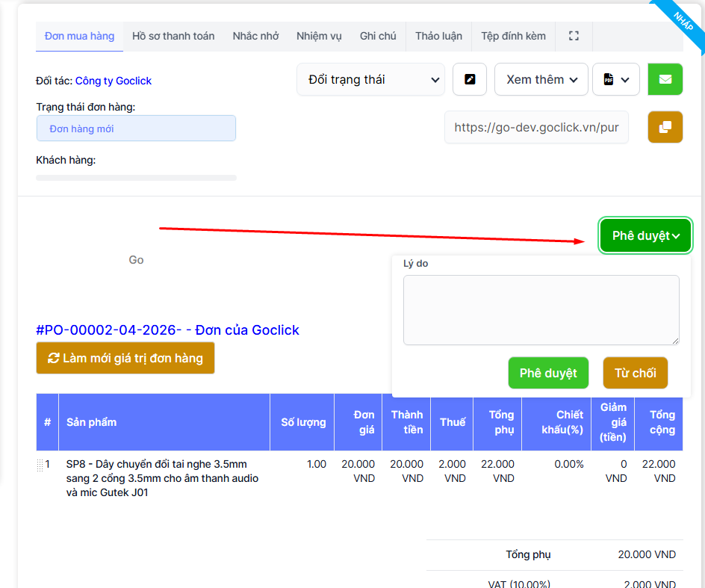This screenshot has width=705, height=588.
Task: Open the 'Nhắc nhở' tab
Action: click(x=255, y=36)
